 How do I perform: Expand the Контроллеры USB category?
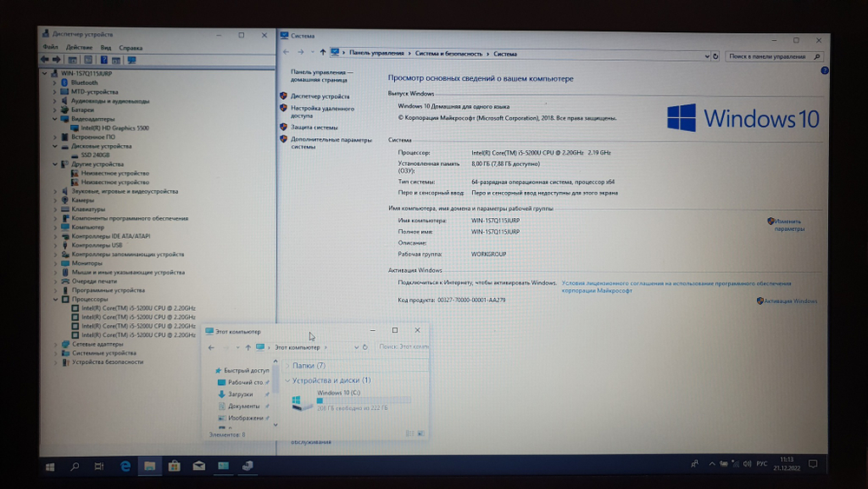click(56, 245)
